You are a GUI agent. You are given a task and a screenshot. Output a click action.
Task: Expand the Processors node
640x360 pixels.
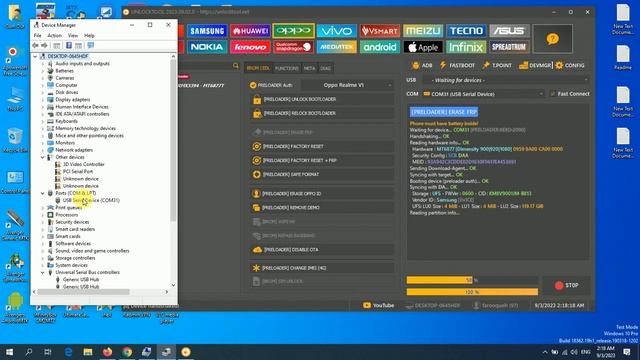pyautogui.click(x=42, y=215)
